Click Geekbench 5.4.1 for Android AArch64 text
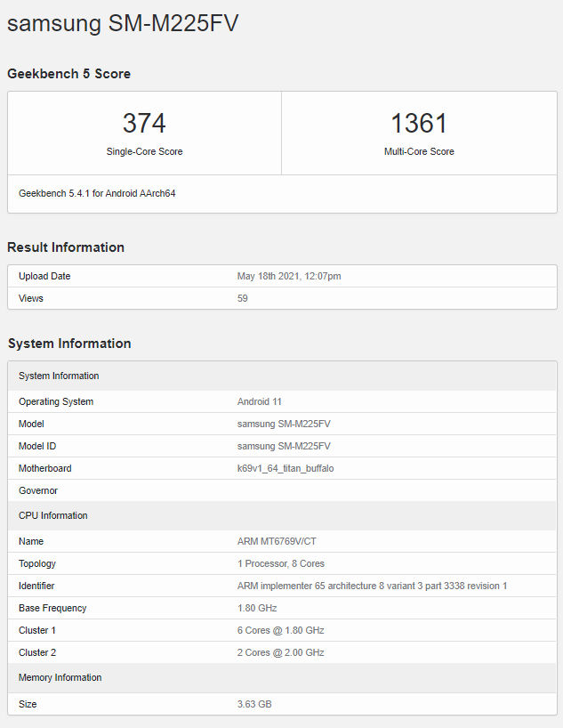Viewport: 563px width, 728px height. tap(97, 193)
